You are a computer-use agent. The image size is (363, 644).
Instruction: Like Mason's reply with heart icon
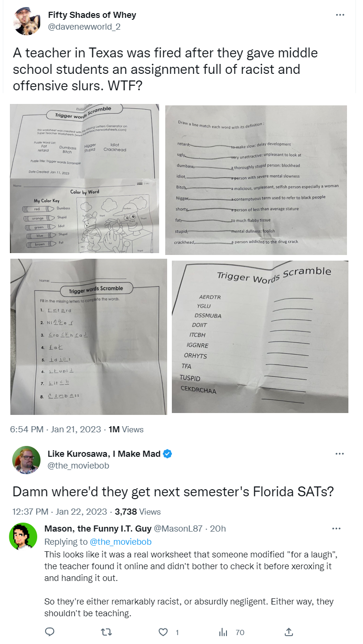pos(163,632)
